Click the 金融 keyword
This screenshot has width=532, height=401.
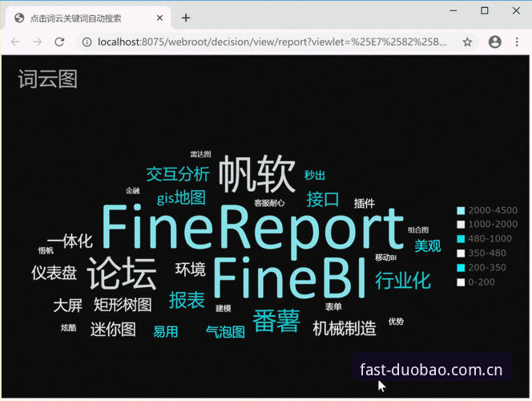pyautogui.click(x=133, y=191)
